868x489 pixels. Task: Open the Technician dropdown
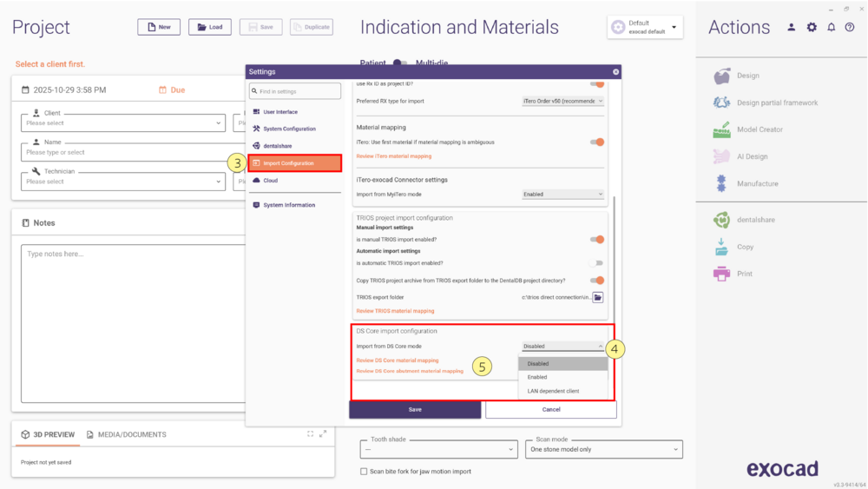(x=123, y=182)
